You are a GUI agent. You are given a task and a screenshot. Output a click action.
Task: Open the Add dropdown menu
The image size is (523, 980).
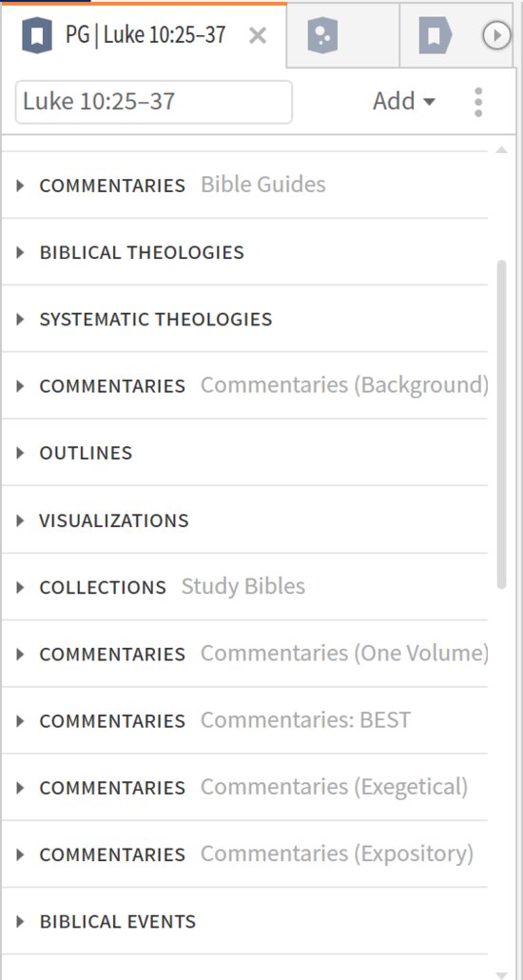403,101
